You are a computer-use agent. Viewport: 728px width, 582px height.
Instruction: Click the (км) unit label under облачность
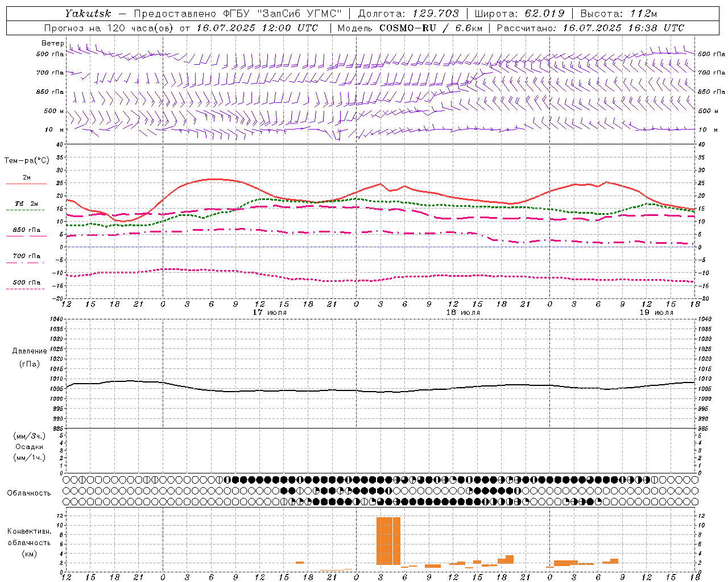(30, 554)
